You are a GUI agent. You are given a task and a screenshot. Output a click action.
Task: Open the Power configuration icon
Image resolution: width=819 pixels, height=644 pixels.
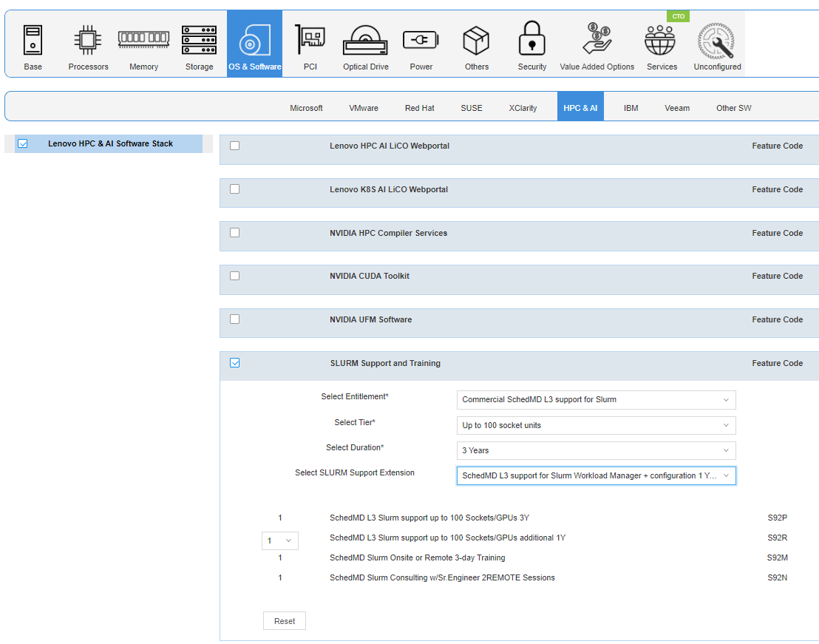coord(421,41)
